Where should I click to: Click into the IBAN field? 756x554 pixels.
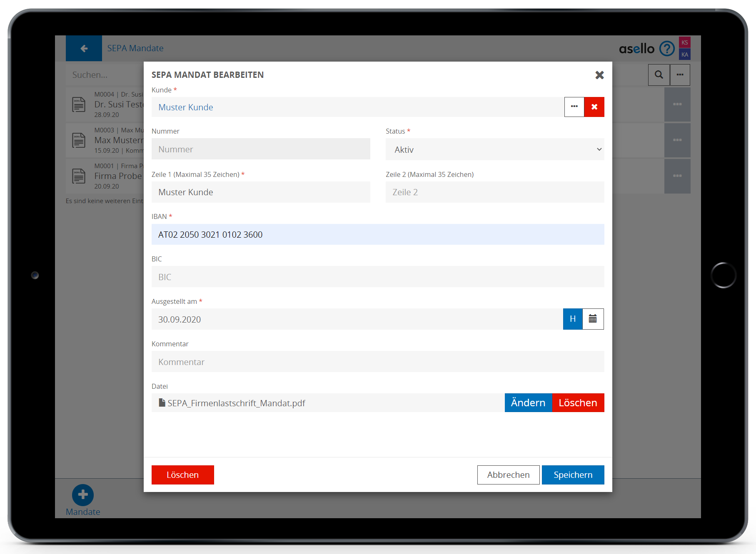[x=377, y=234]
